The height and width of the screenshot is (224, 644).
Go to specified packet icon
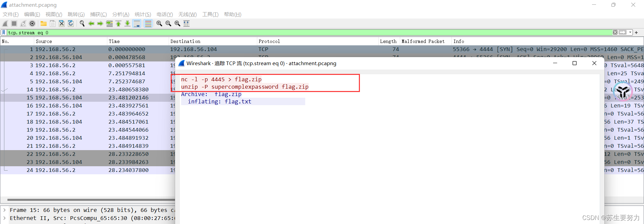(x=109, y=24)
